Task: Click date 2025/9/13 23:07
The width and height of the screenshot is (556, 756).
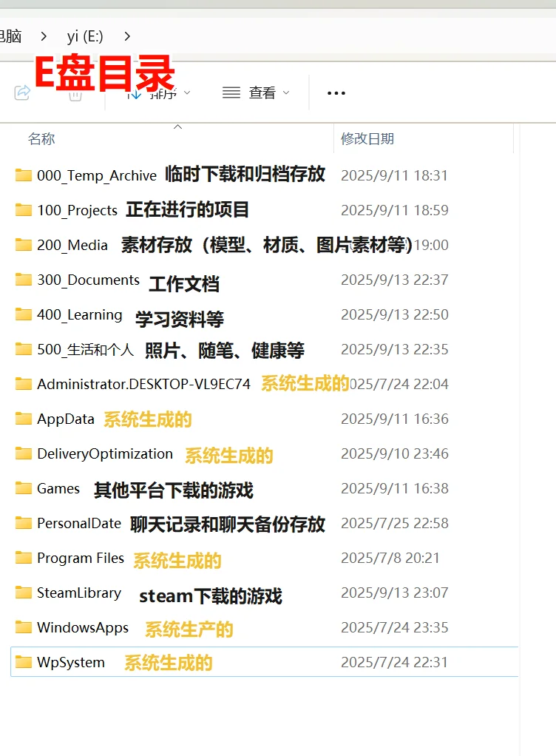Action: [x=395, y=593]
